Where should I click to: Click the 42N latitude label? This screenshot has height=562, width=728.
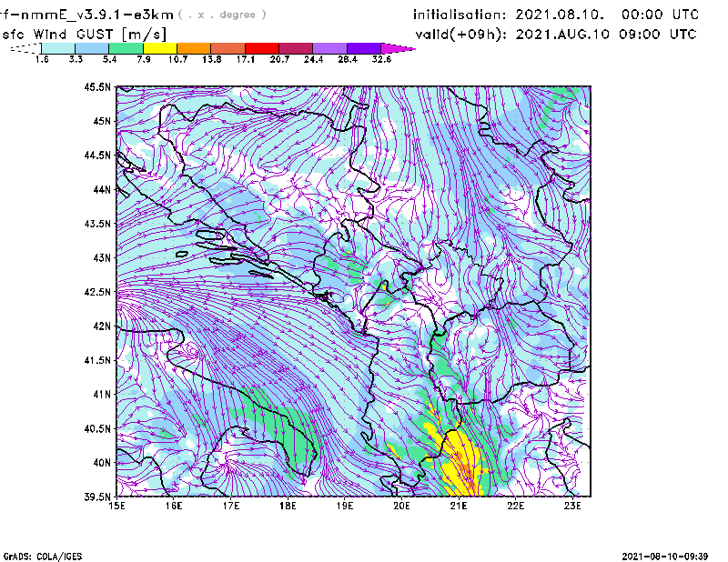[x=102, y=326]
